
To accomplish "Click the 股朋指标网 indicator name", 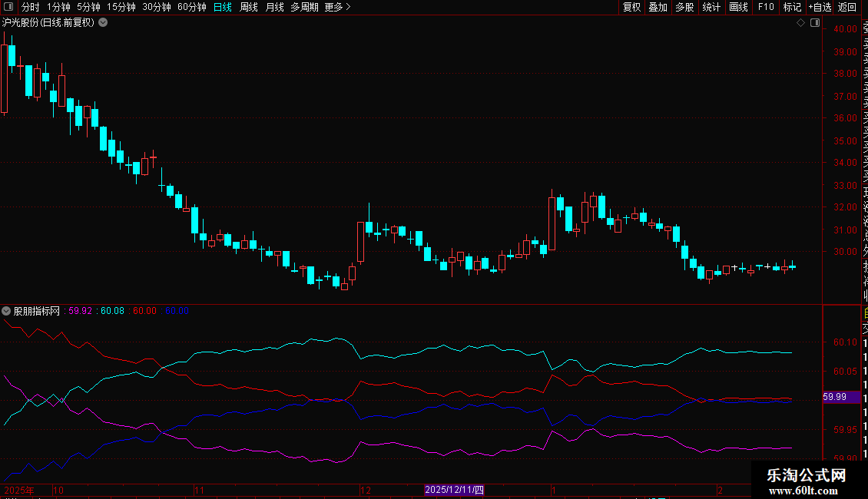I will pos(37,311).
